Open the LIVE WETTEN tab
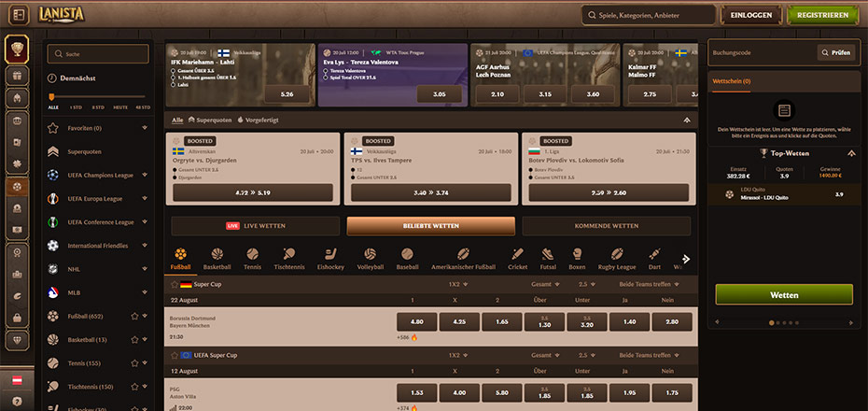 [255, 226]
